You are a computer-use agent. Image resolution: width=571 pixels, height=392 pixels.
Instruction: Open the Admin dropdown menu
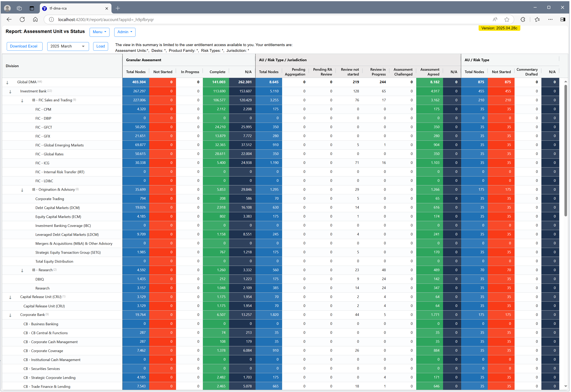tap(125, 32)
